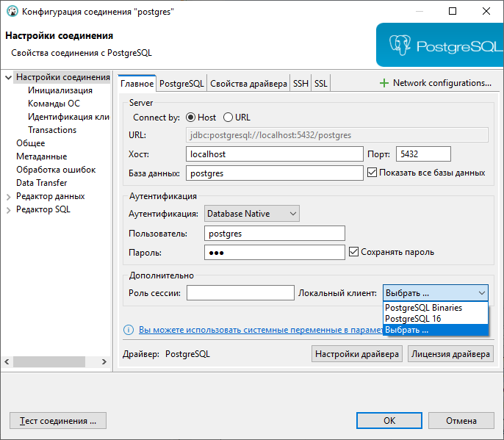The image size is (504, 440).
Task: Open the SSH tab
Action: [x=300, y=84]
